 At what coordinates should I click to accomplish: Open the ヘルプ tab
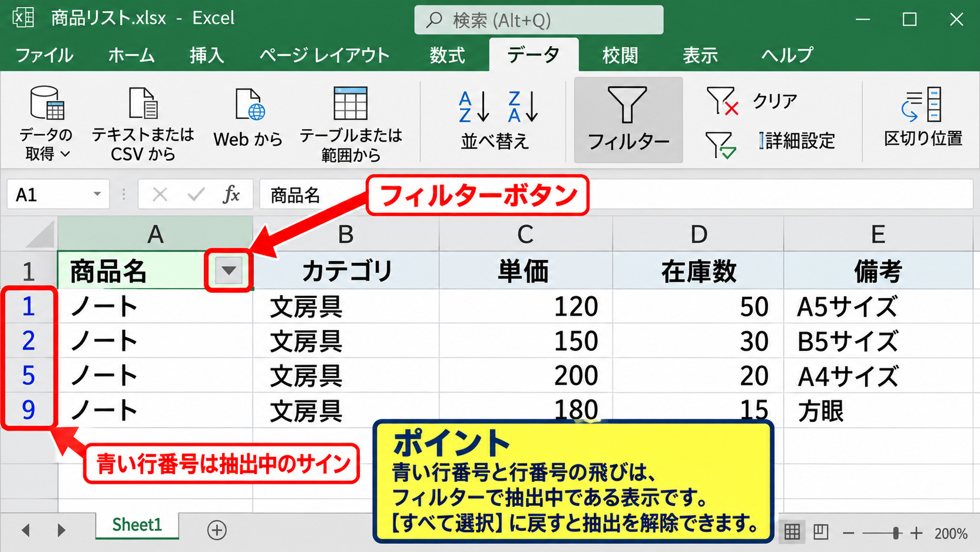pyautogui.click(x=787, y=55)
